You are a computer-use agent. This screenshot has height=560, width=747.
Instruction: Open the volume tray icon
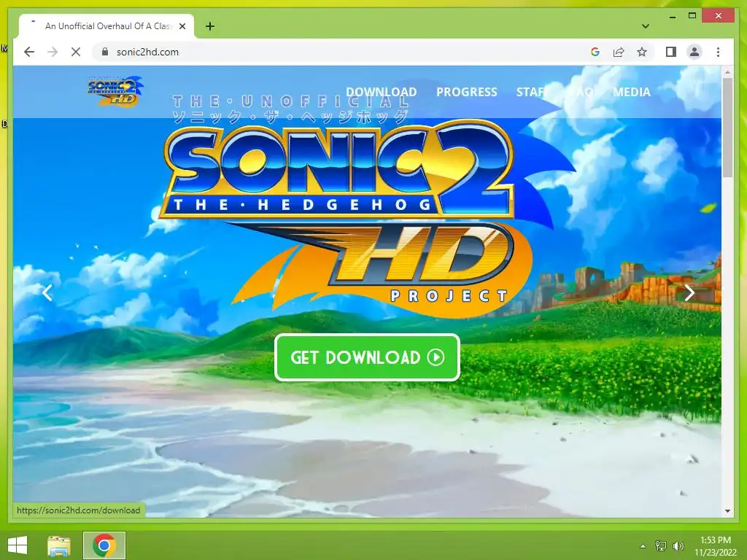[678, 545]
